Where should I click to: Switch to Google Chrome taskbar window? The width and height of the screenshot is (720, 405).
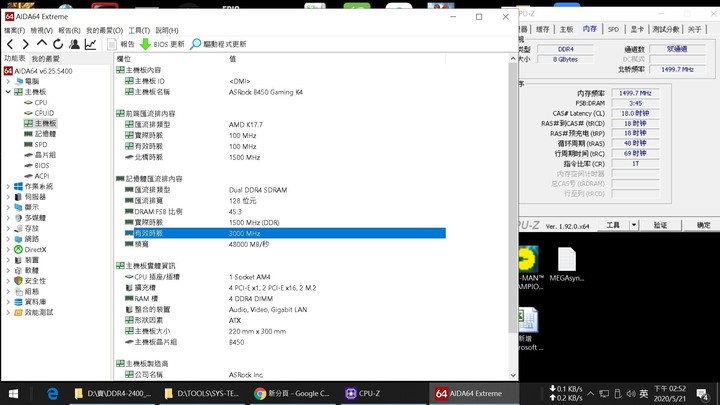pos(292,394)
